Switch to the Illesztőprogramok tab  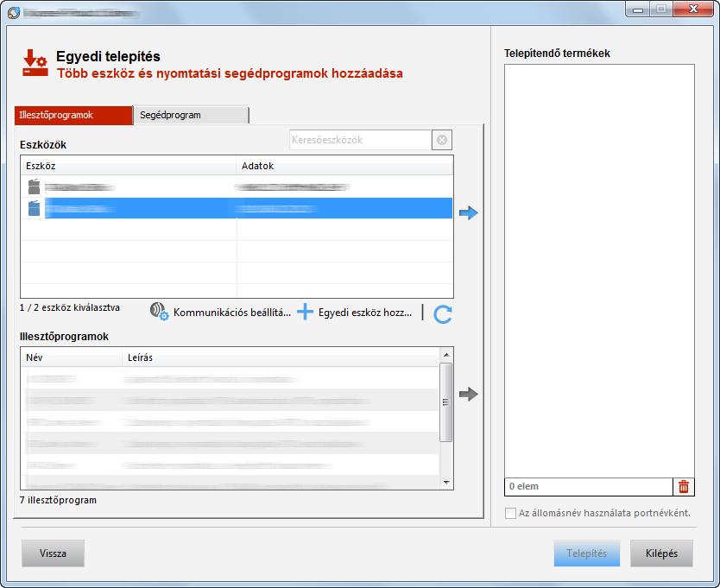coord(73,116)
